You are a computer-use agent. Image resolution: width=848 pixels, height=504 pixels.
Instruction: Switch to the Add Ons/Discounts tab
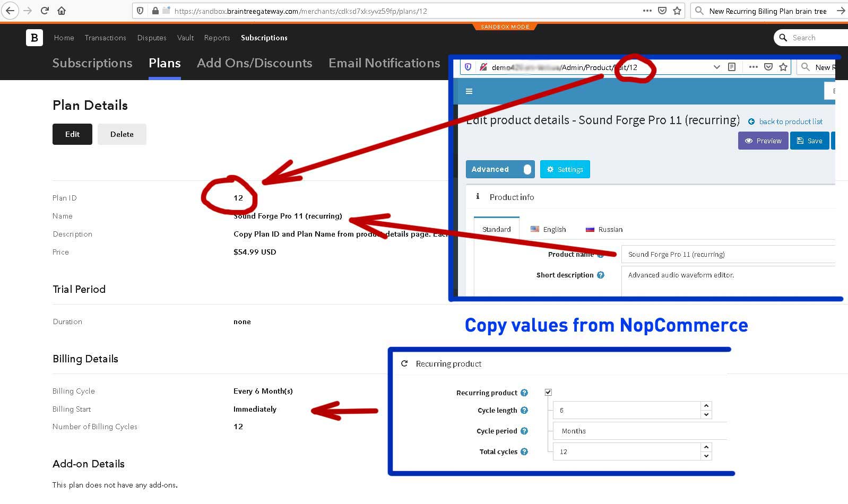pyautogui.click(x=255, y=63)
